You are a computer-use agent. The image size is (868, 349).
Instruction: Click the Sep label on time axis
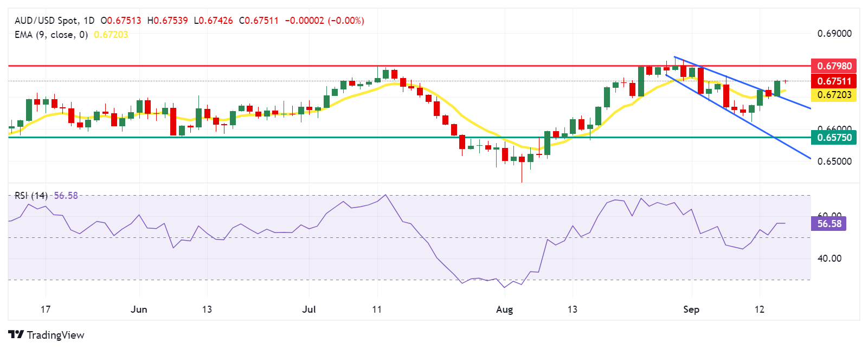coord(691,309)
